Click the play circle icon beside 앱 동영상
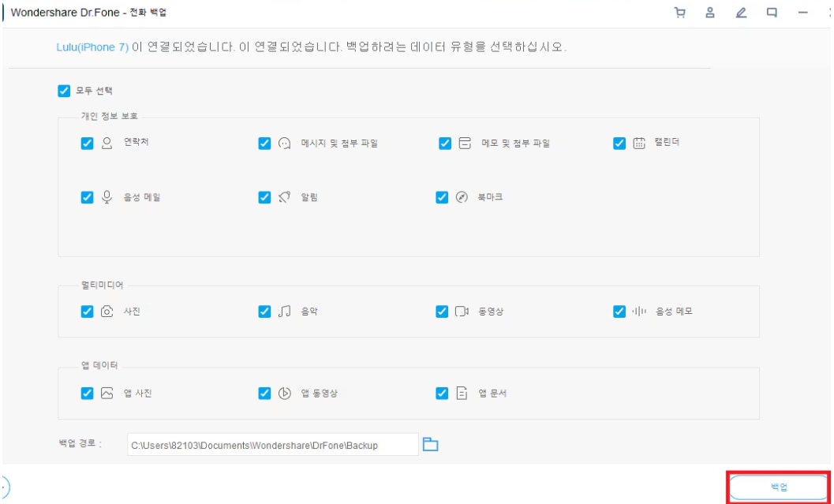This screenshot has height=504, width=834. pos(285,394)
